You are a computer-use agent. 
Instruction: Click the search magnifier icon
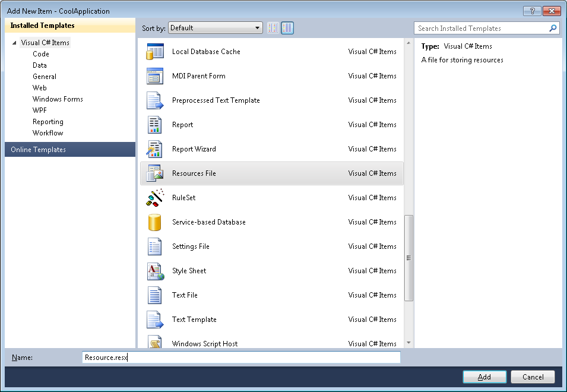(x=553, y=28)
